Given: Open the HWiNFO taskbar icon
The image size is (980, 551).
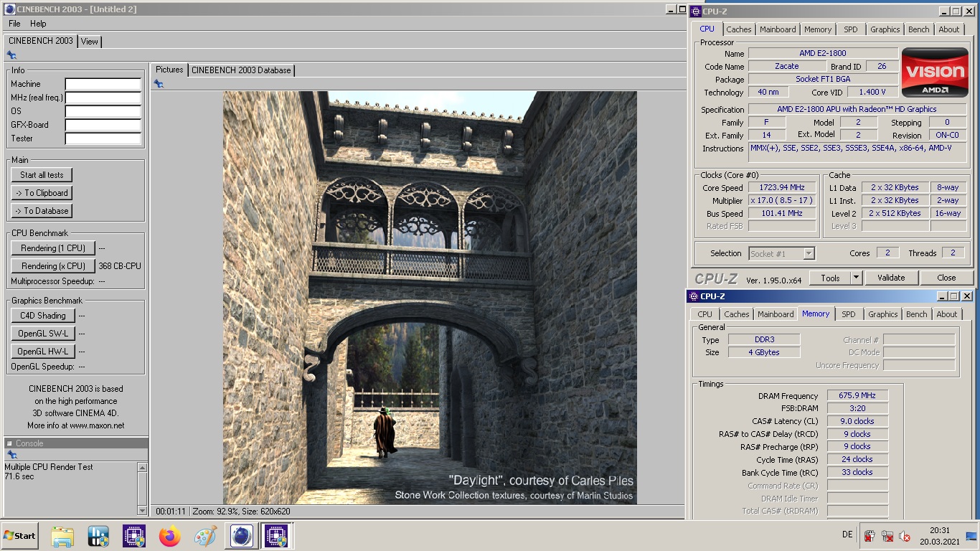Looking at the screenshot, I should click(x=98, y=535).
